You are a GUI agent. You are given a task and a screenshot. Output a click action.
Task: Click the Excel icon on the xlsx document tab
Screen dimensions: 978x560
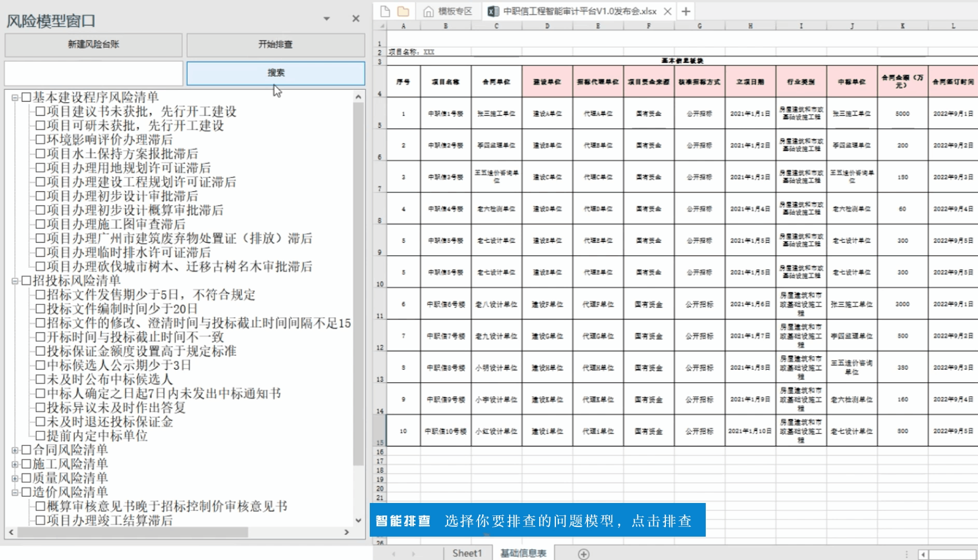tap(493, 10)
